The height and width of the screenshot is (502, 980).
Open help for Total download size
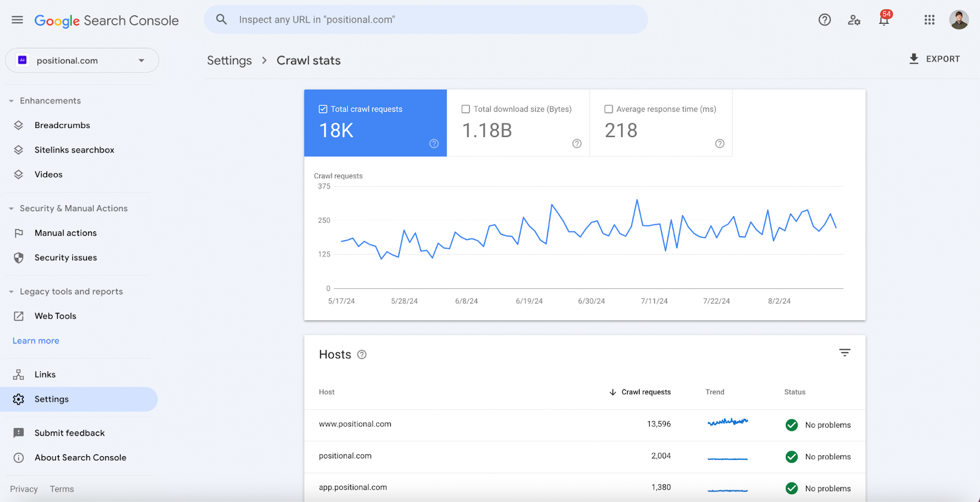click(x=576, y=143)
